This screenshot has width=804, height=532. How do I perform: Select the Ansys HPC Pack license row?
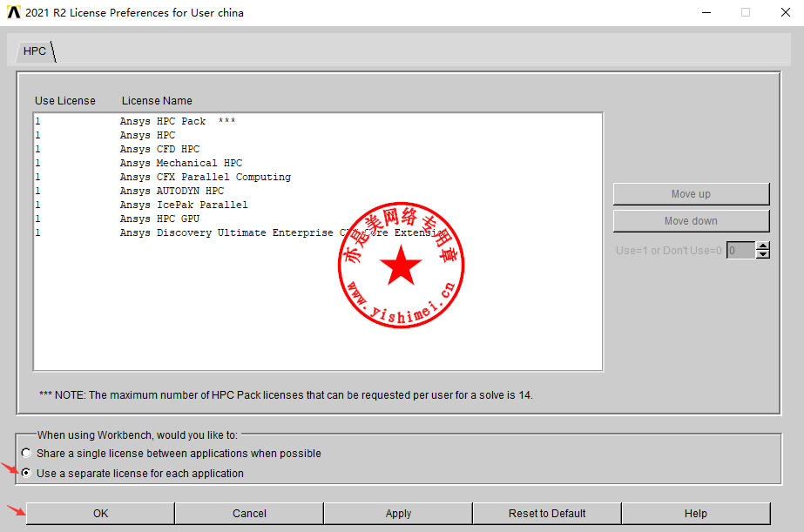click(318, 122)
